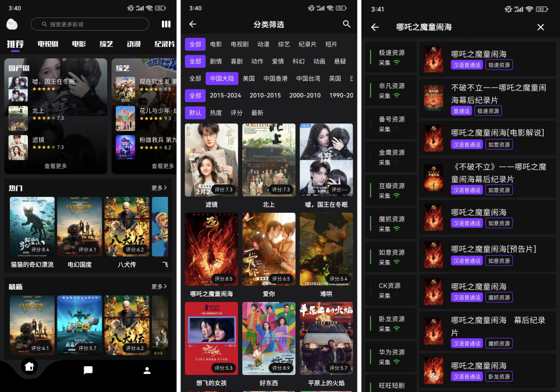Viewport: 560px width, 392px height.
Task: Switch to the 综艺 top tab
Action: coord(106,44)
